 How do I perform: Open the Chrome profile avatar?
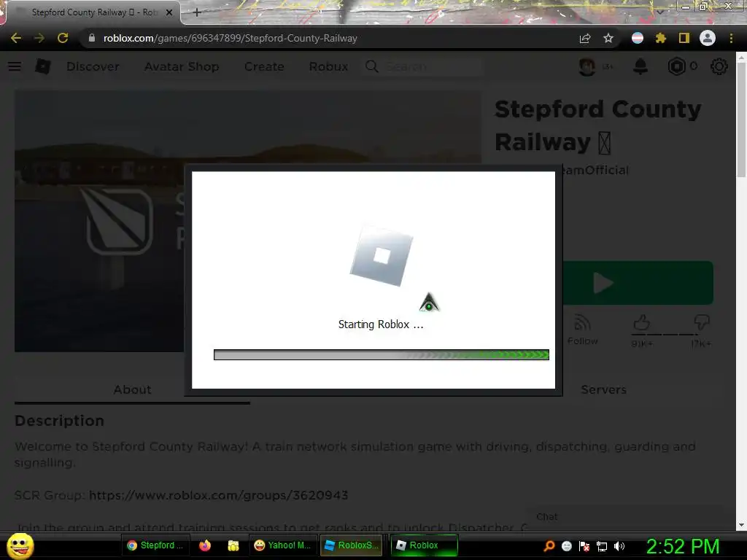pyautogui.click(x=708, y=38)
